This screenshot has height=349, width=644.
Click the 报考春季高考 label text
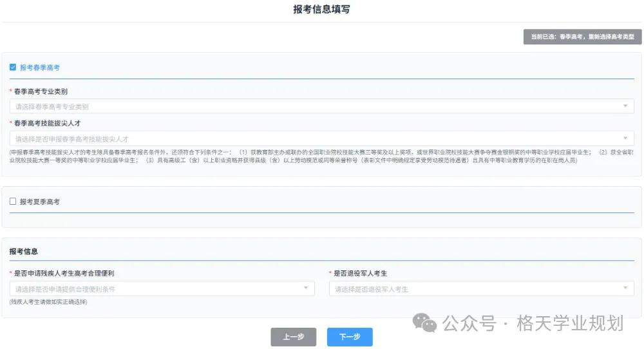click(40, 68)
